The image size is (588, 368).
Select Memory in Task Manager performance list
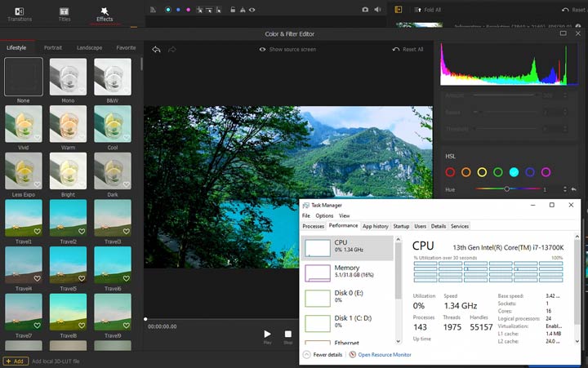347,273
